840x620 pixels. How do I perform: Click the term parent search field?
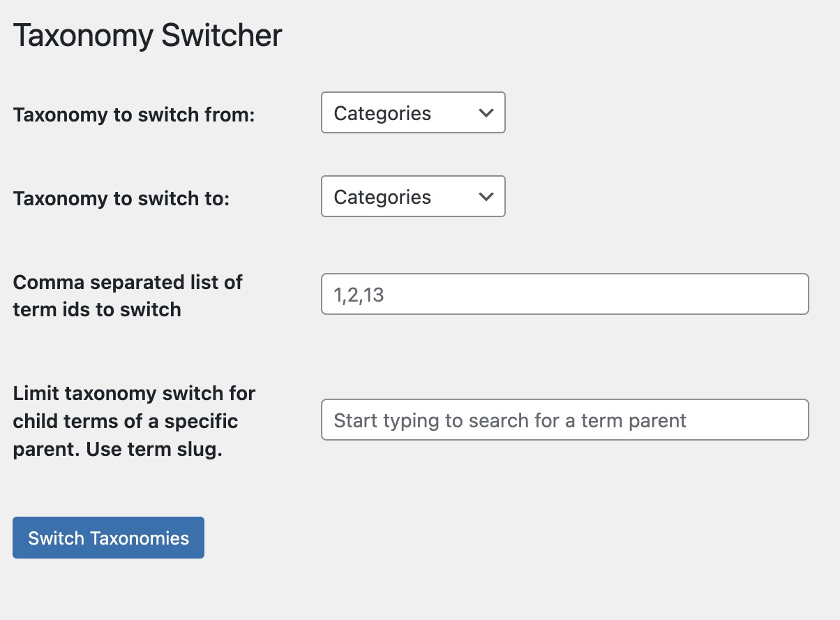564,420
